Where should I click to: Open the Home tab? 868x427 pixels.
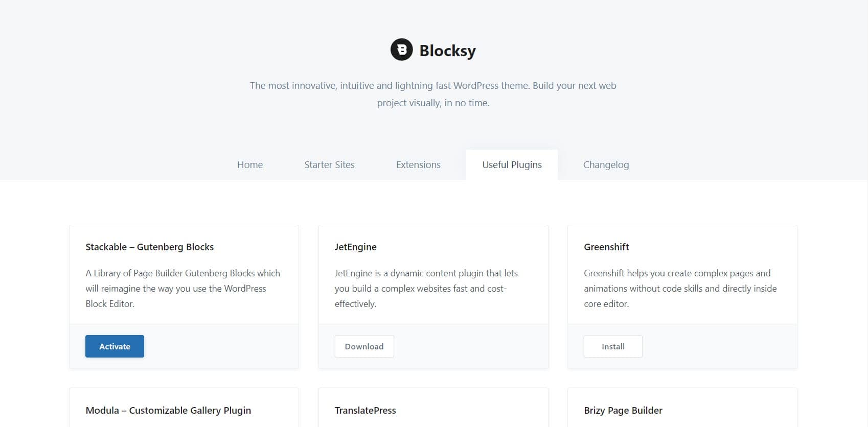pos(250,164)
